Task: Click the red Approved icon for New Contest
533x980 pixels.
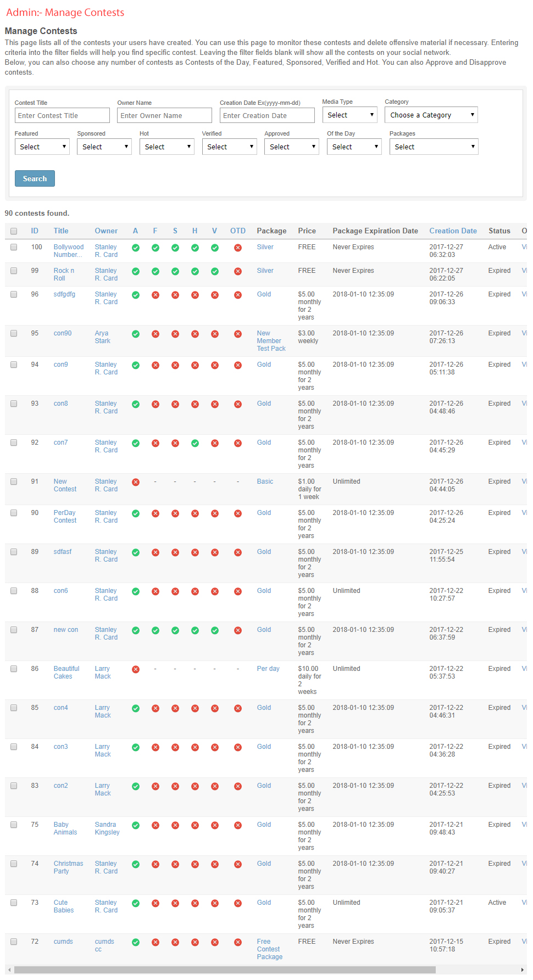Action: tap(136, 482)
